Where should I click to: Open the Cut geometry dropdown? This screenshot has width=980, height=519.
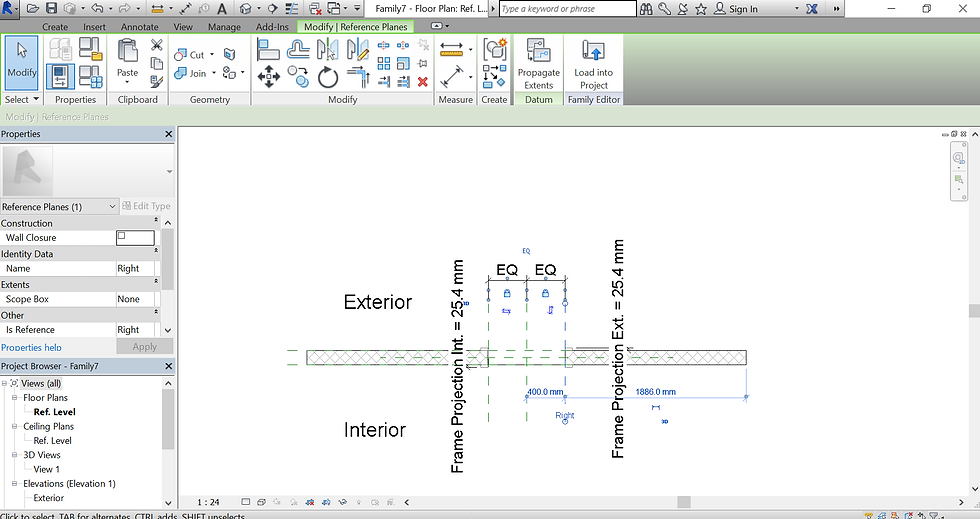point(212,54)
